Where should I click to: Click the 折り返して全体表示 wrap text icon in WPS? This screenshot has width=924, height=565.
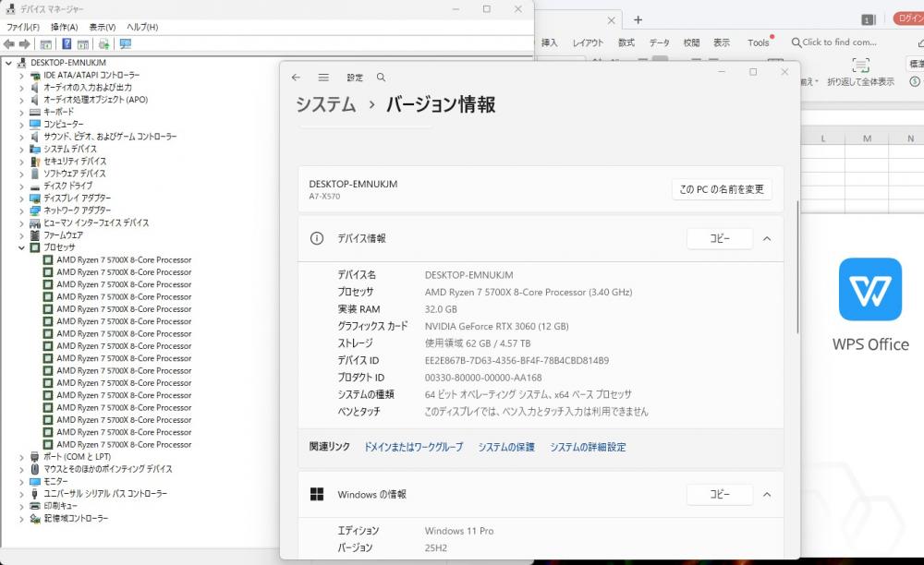860,65
